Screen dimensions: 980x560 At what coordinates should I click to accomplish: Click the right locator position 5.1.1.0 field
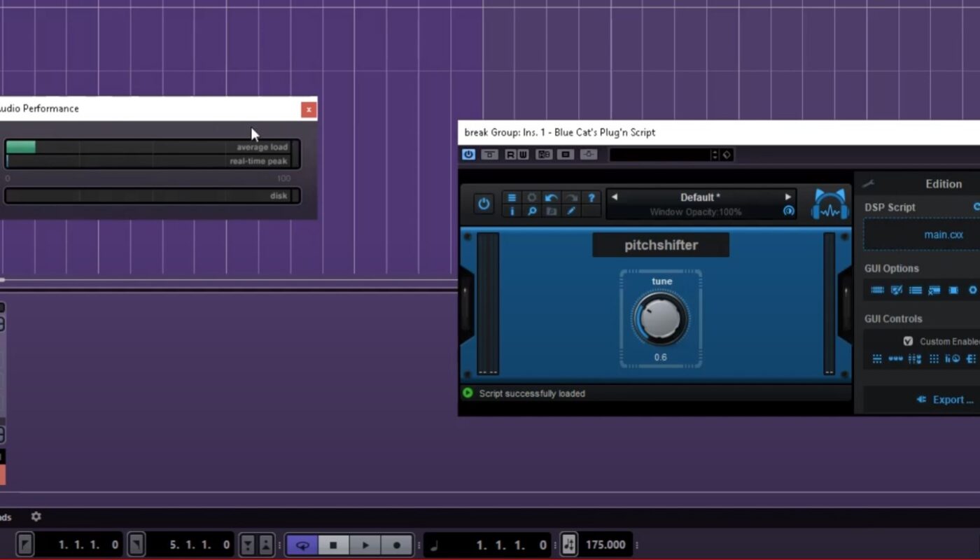click(x=190, y=545)
